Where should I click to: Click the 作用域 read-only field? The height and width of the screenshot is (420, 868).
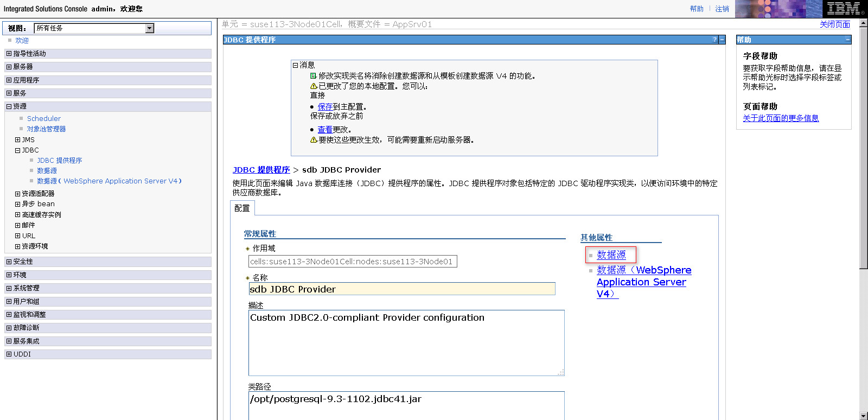point(353,262)
